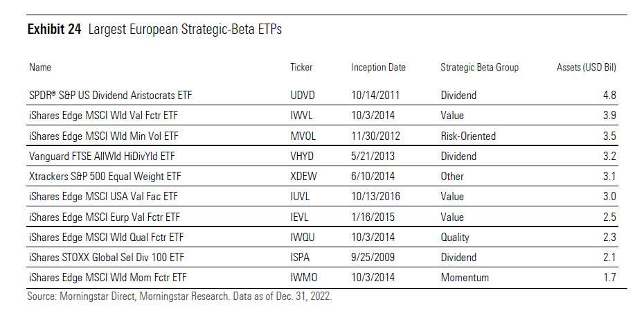The image size is (644, 320).
Task: Select the Inception Date column header
Action: pyautogui.click(x=378, y=68)
